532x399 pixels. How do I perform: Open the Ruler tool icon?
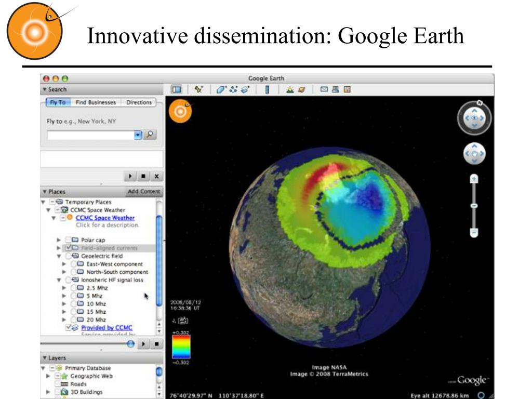[267, 89]
